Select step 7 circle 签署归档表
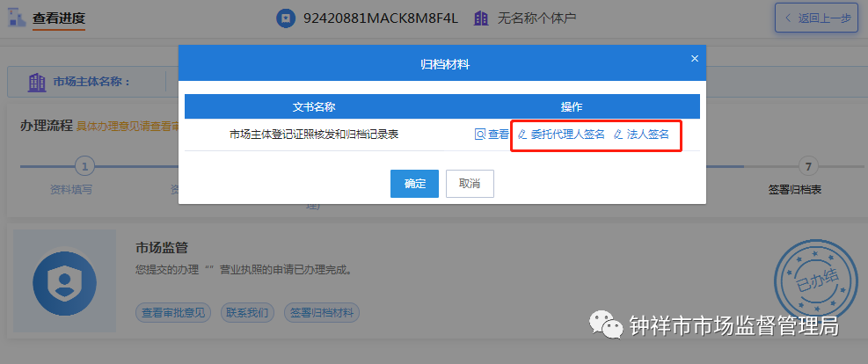Screen dimensions: 868x364 coord(808,165)
